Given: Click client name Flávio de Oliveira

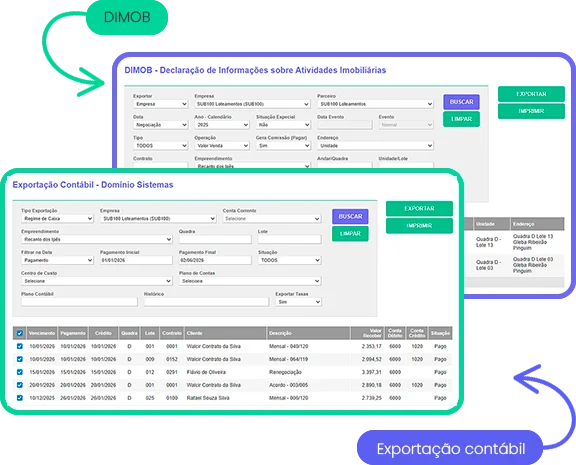Looking at the screenshot, I should coord(206,372).
